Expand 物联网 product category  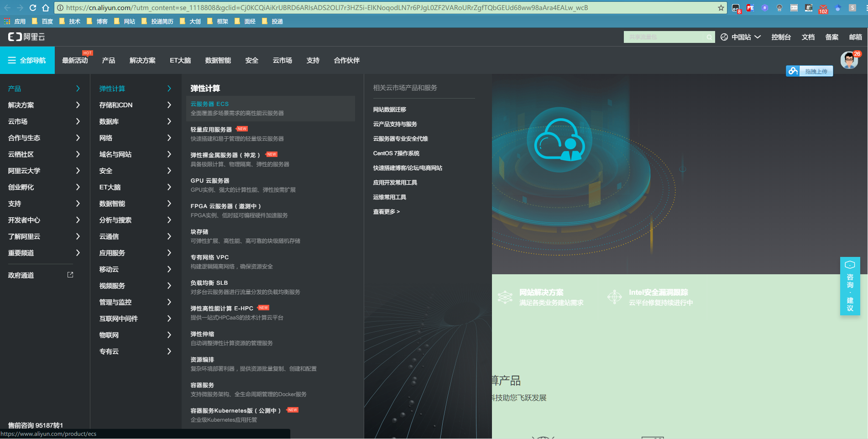[x=136, y=335]
